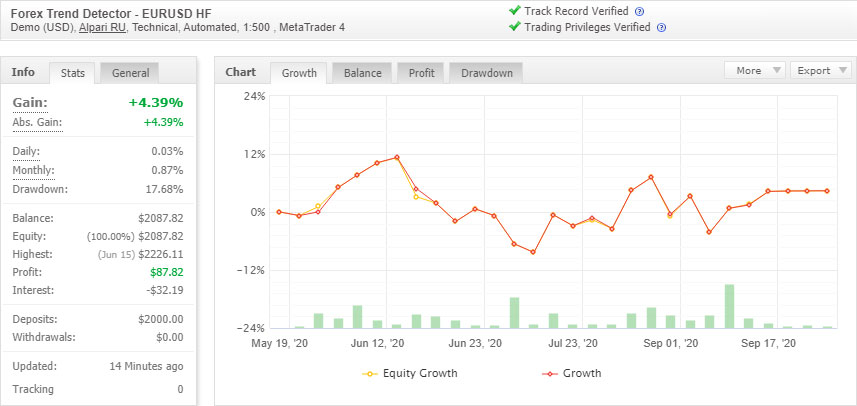Click the Tracking value 0
857x406 pixels.
tap(180, 390)
